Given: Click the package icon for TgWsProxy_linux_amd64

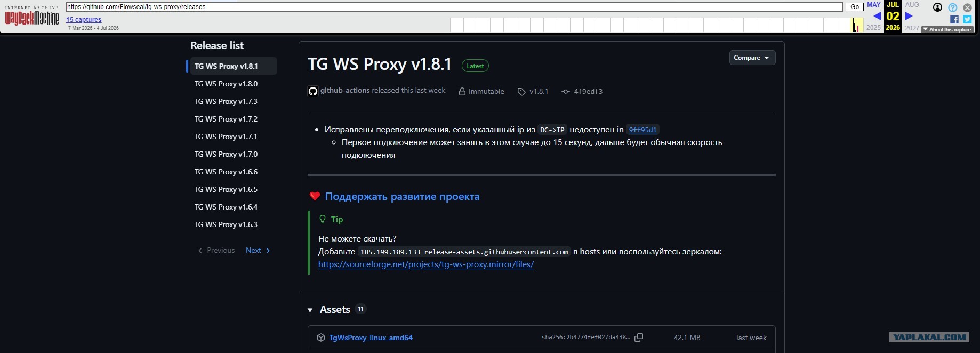Looking at the screenshot, I should [321, 338].
